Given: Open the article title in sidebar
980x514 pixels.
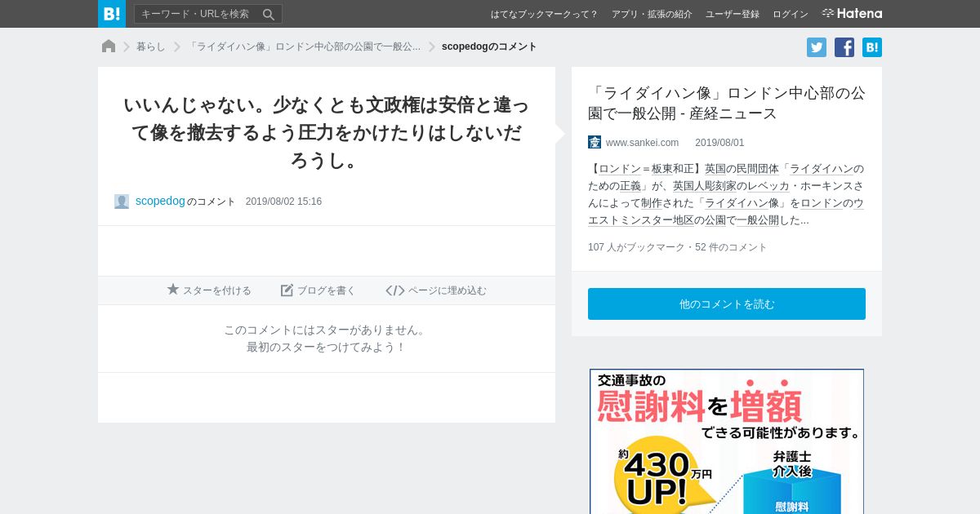Looking at the screenshot, I should pos(726,103).
